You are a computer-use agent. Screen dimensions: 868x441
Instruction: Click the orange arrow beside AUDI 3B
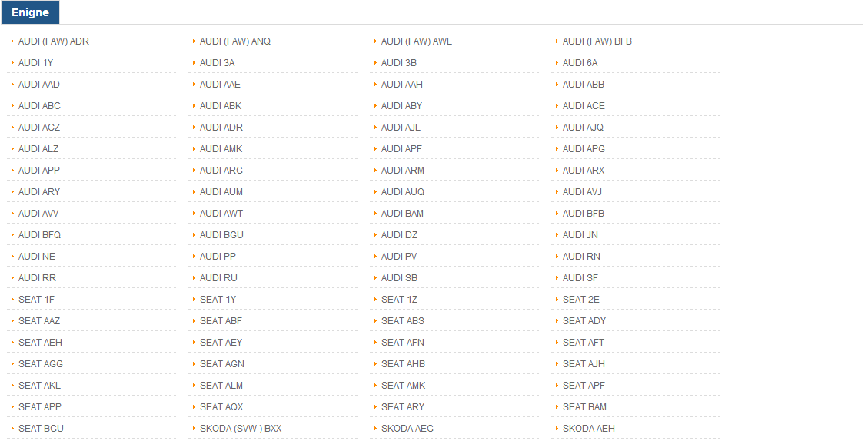[x=375, y=62]
